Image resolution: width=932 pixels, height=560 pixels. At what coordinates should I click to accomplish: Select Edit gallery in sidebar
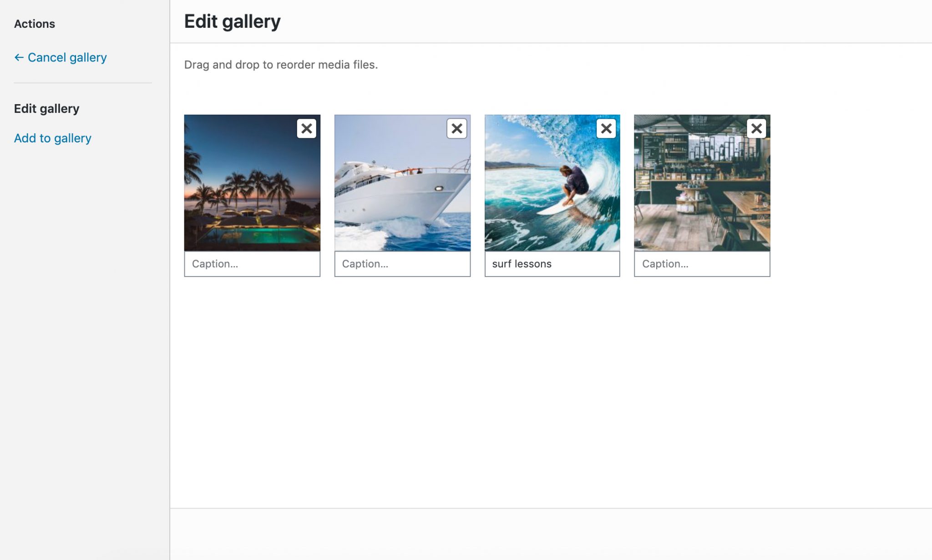click(x=46, y=108)
